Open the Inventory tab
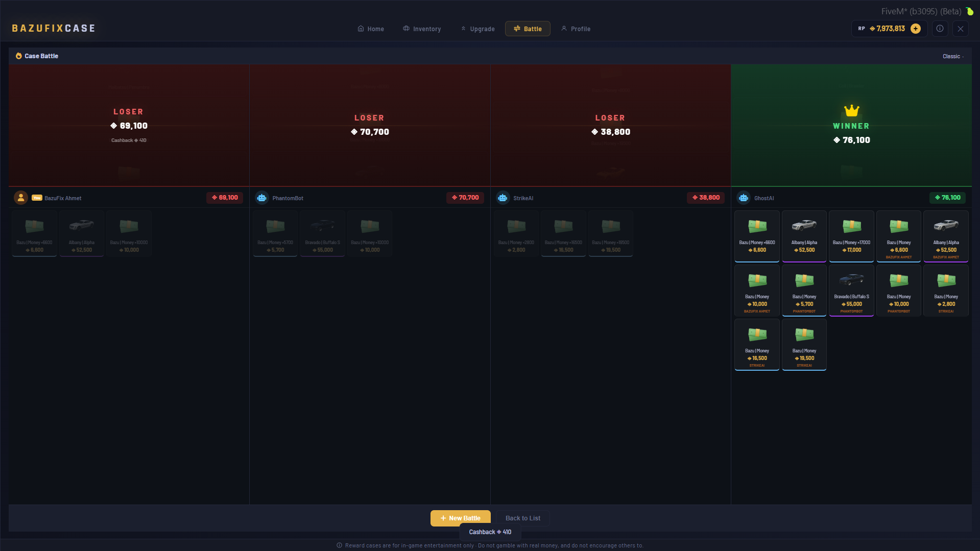This screenshot has width=980, height=551. [x=422, y=29]
